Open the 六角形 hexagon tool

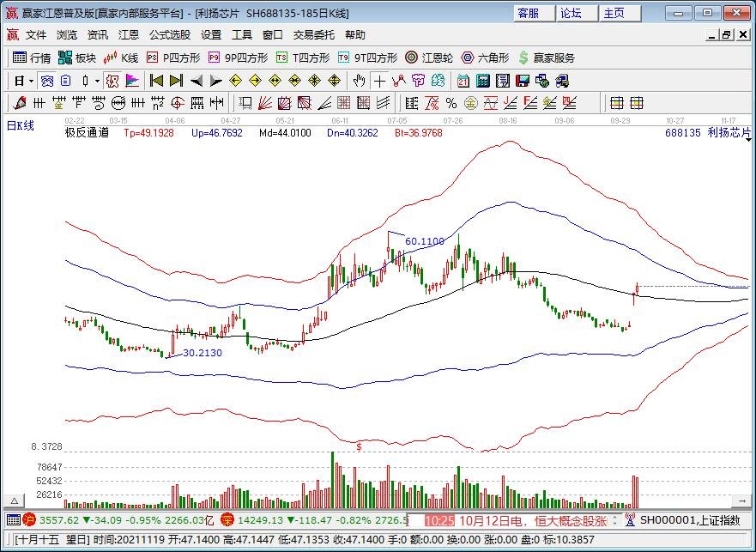tap(485, 58)
